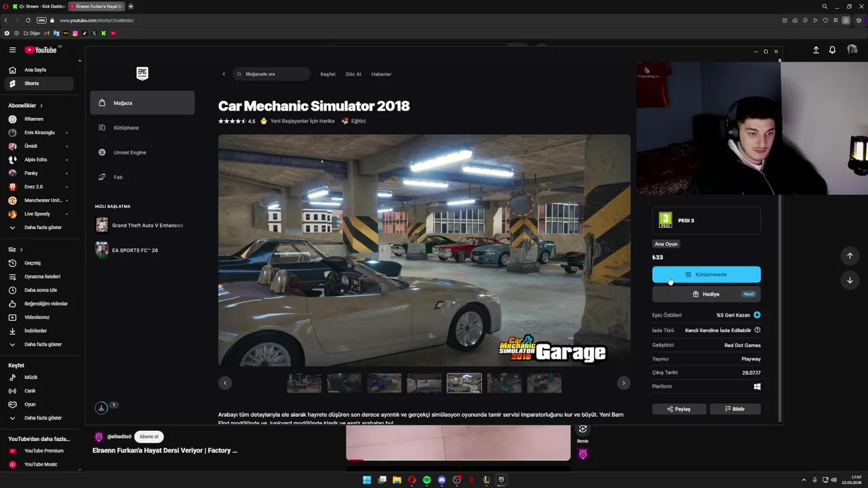This screenshot has width=868, height=488.
Task: Click the Paylaş share button
Action: pos(678,409)
